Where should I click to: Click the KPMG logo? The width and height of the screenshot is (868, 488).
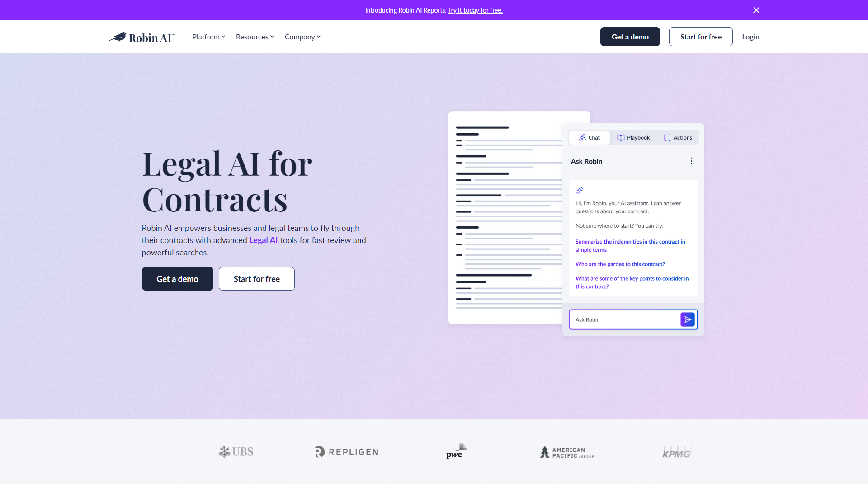677,452
